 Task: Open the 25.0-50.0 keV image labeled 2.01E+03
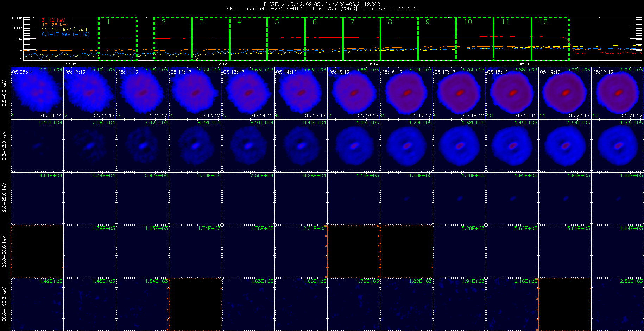301,251
